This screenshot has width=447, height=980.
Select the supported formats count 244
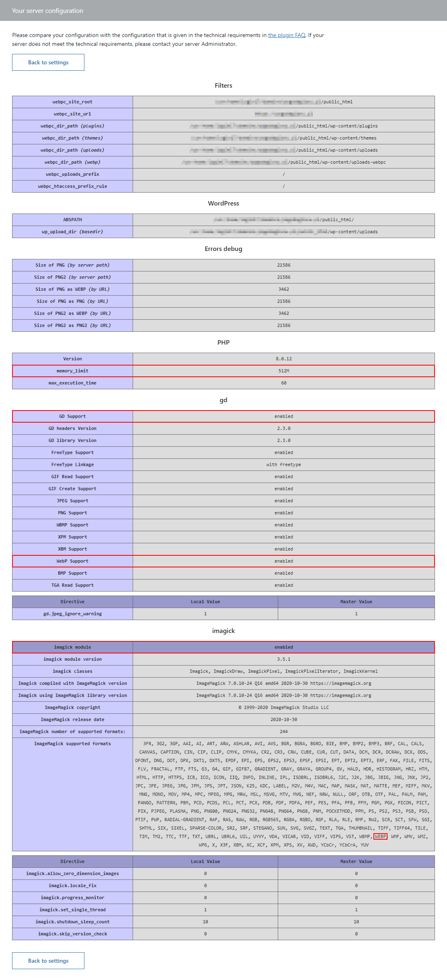pos(283,732)
